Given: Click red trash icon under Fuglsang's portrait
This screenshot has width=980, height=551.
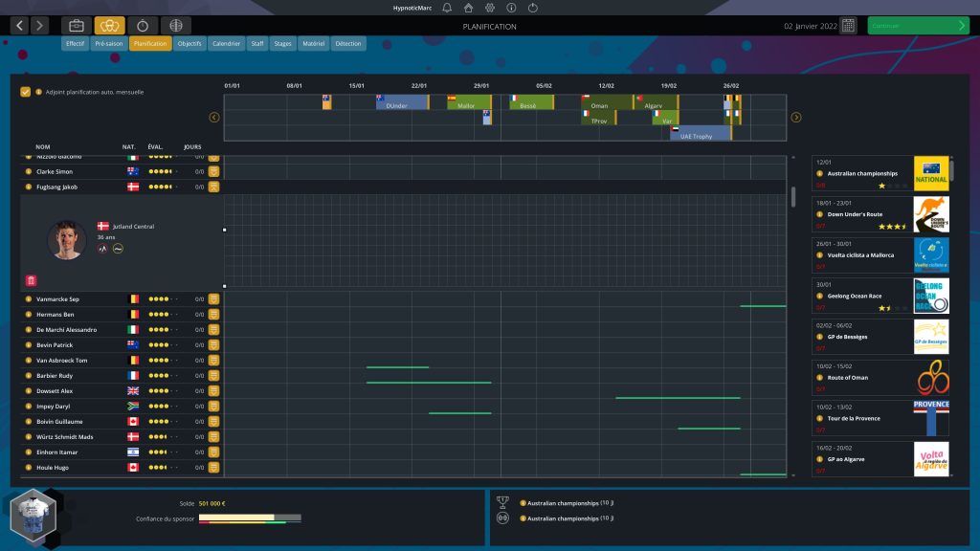Looking at the screenshot, I should point(30,279).
